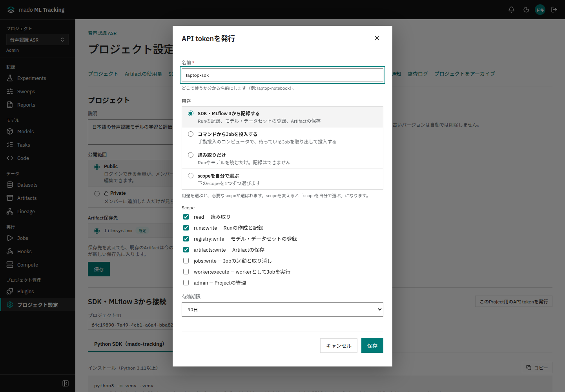Click キャンセル in the token dialog
This screenshot has height=392, width=565.
pos(339,346)
